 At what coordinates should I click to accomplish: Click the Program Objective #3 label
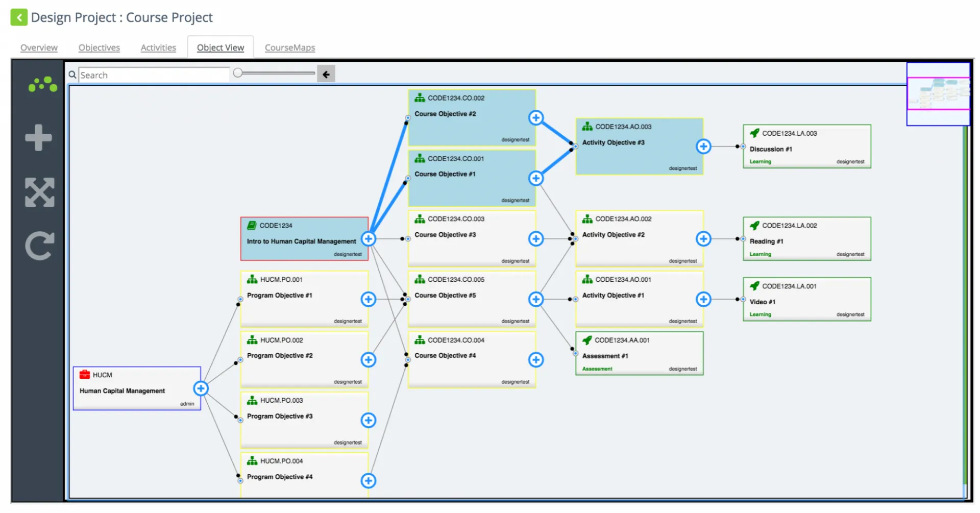point(280,417)
